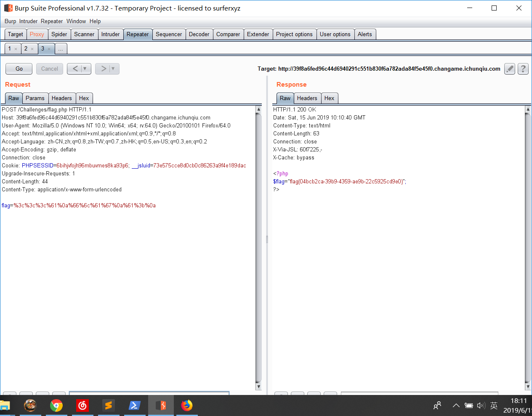This screenshot has height=416, width=532.
Task: Open the Help menu
Action: (x=95, y=21)
